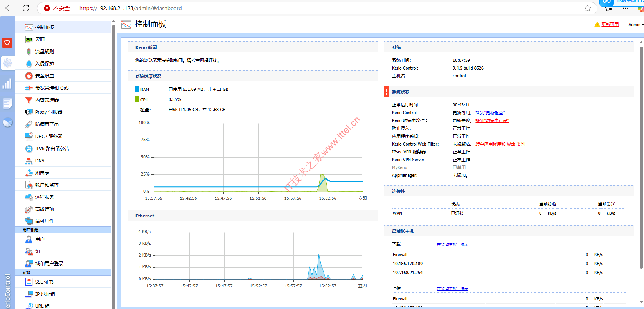The image size is (644, 309).
Task: Follow the 转到"更新检查" link
Action: [x=490, y=113]
